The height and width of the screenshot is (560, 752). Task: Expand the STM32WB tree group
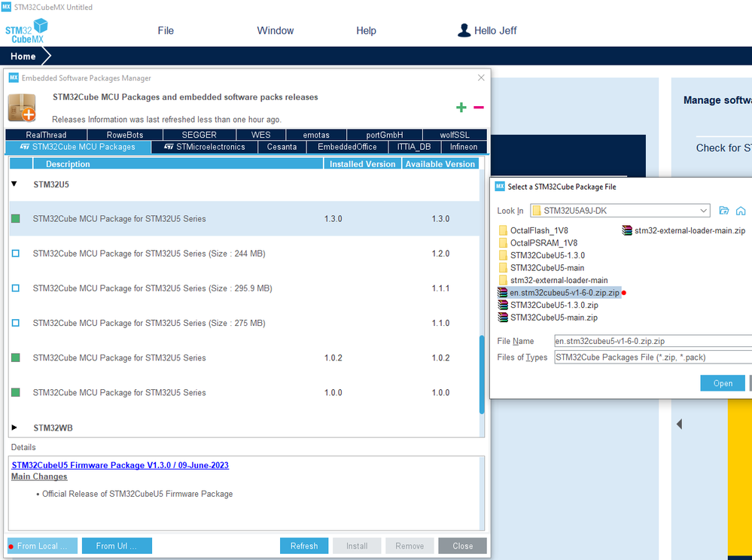pos(14,428)
